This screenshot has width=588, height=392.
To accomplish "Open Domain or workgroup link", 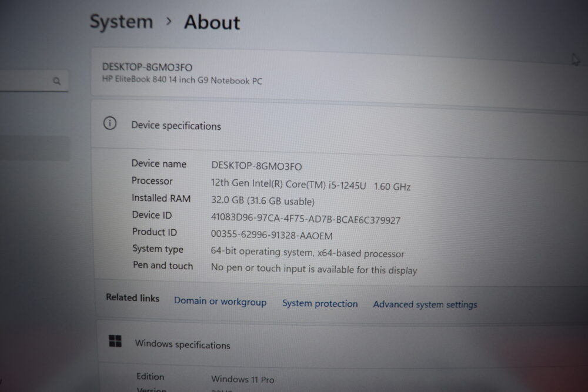I will (220, 301).
